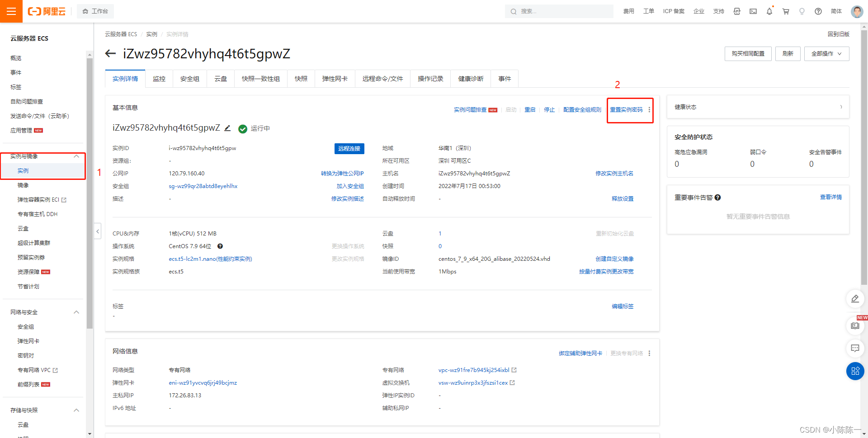Open the 操作记录 tab
The height and width of the screenshot is (438, 868).
click(430, 79)
